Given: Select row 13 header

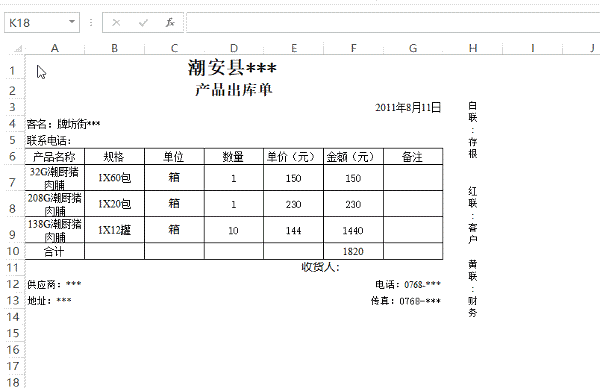Looking at the screenshot, I should [x=13, y=300].
